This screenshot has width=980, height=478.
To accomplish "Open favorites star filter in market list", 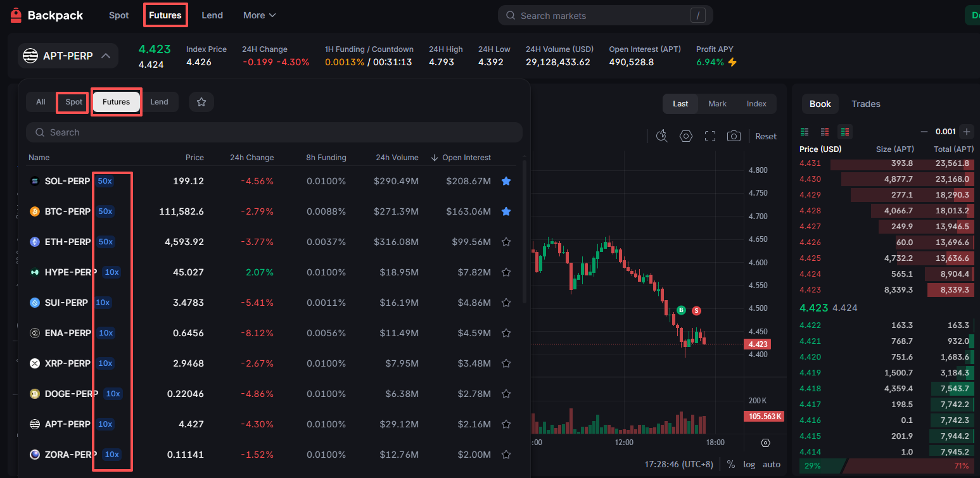I will [201, 102].
